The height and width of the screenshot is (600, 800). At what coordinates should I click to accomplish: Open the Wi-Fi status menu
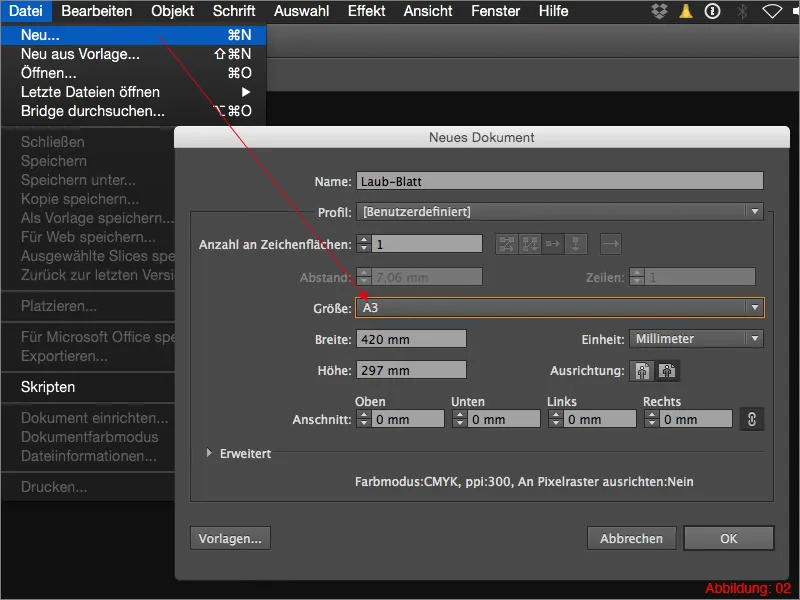click(772, 11)
